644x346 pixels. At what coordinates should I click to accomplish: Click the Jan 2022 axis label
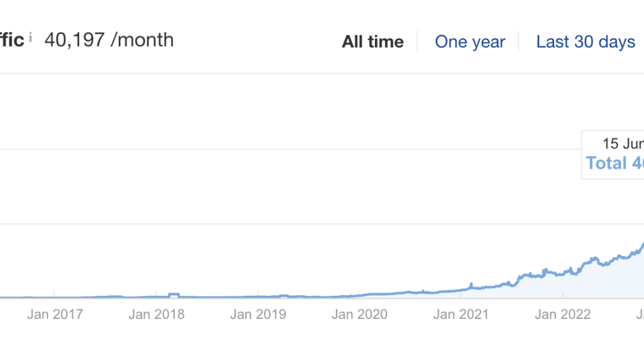pyautogui.click(x=563, y=315)
